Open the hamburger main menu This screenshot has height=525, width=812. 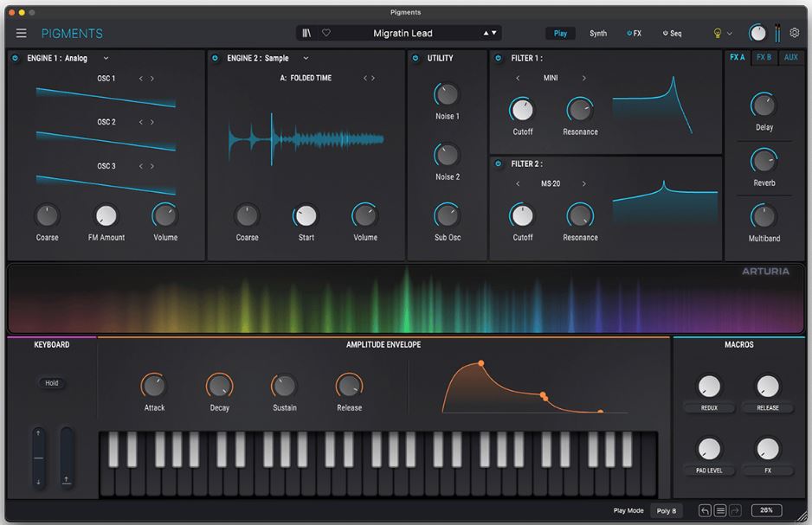point(22,33)
